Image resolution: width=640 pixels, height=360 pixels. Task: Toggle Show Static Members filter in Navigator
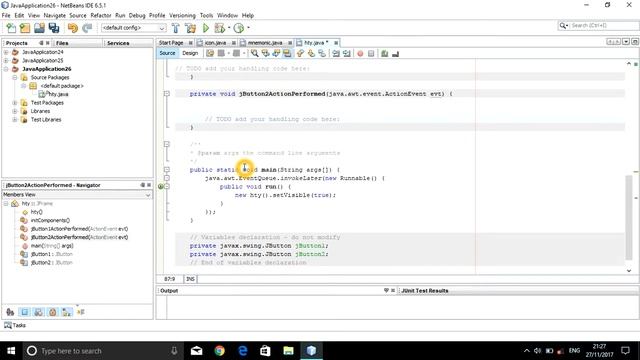38,312
